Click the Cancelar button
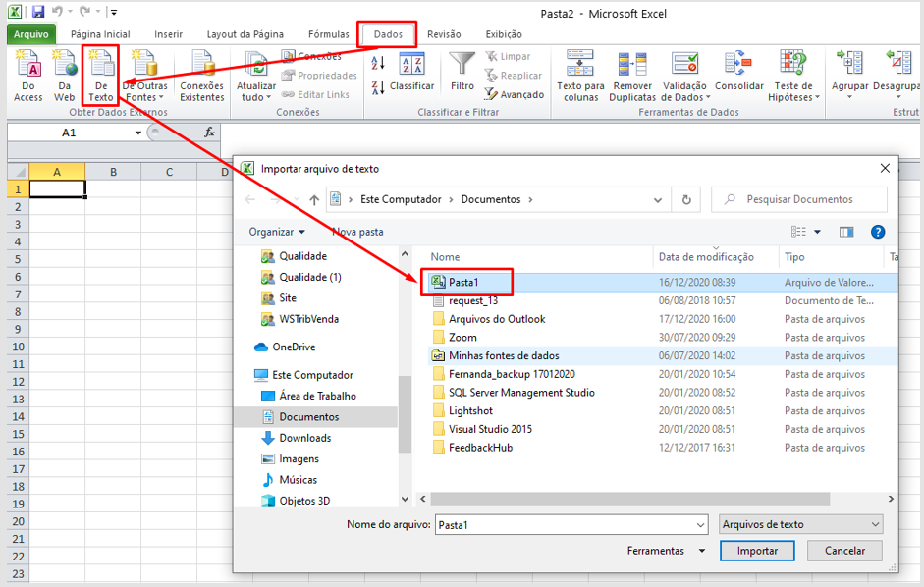The height and width of the screenshot is (587, 924). tap(844, 551)
